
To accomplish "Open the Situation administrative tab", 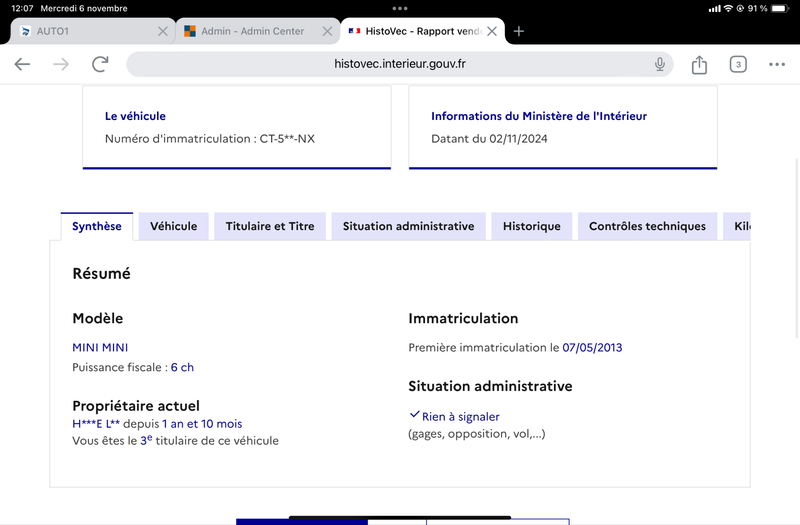I will 408,227.
